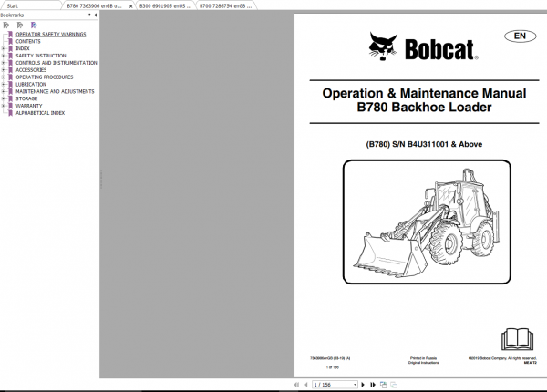Expand the CONTROLS AND INSTRUMENTATION node
This screenshot has height=392, width=547.
pyautogui.click(x=3, y=63)
